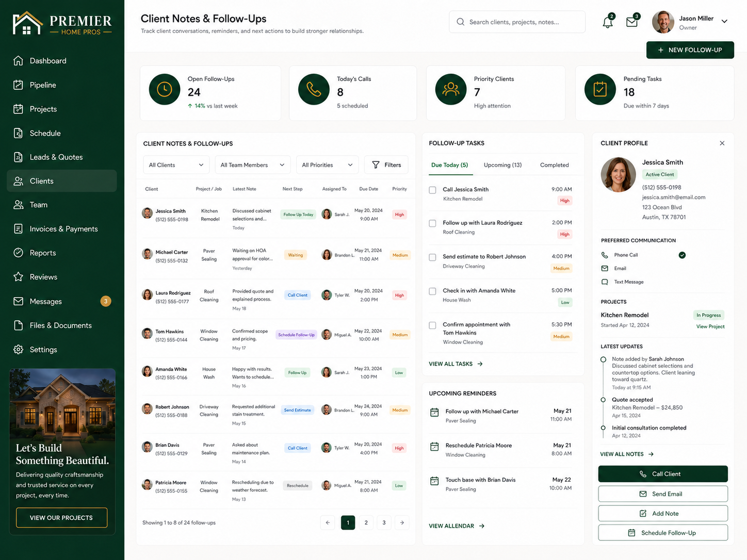
Task: Open Messages in the sidebar menu
Action: click(62, 301)
